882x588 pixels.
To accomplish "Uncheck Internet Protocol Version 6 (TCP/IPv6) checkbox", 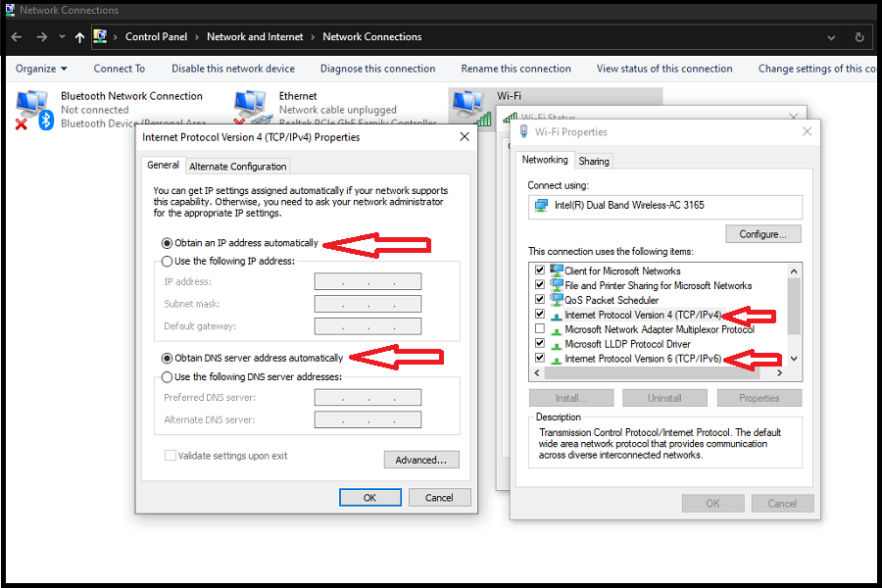I will pos(537,359).
